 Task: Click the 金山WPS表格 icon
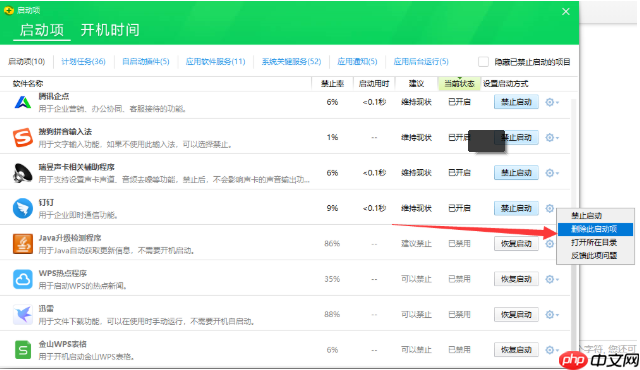pos(23,350)
